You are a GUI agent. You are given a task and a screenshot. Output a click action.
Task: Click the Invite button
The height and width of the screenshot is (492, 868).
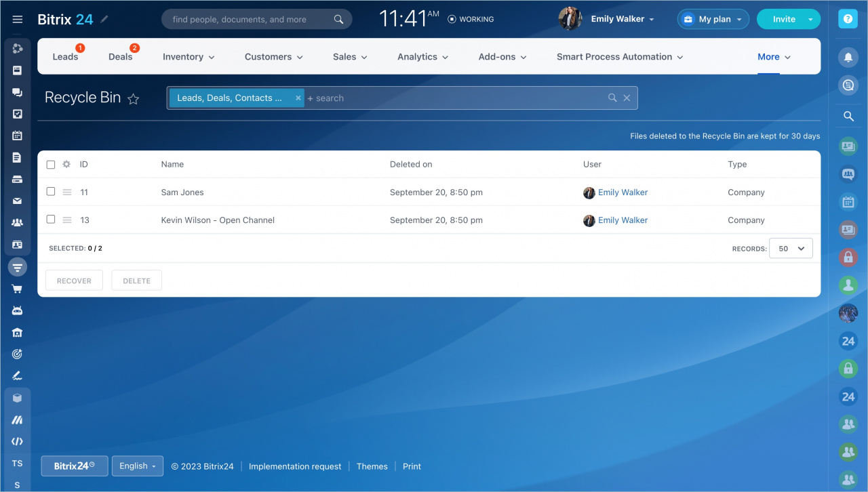(x=784, y=19)
